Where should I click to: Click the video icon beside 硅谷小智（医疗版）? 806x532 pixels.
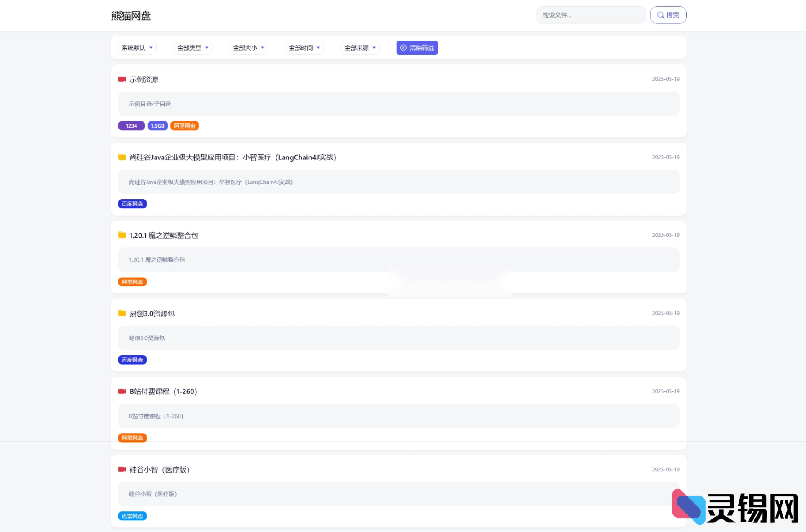coord(122,470)
